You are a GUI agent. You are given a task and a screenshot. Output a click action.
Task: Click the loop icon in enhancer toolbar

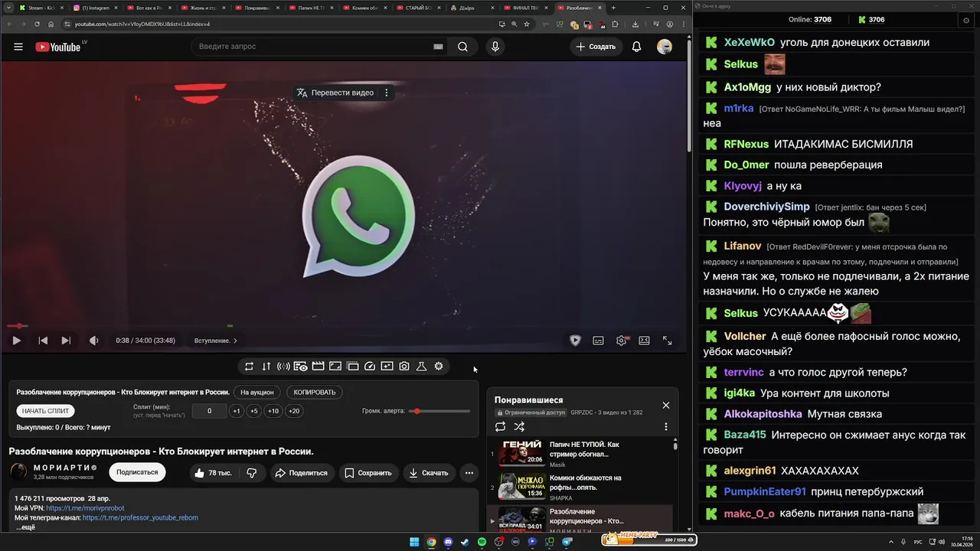click(249, 367)
